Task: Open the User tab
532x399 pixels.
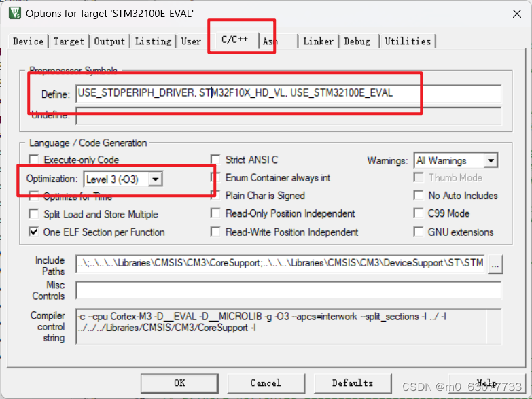Action: pyautogui.click(x=192, y=41)
